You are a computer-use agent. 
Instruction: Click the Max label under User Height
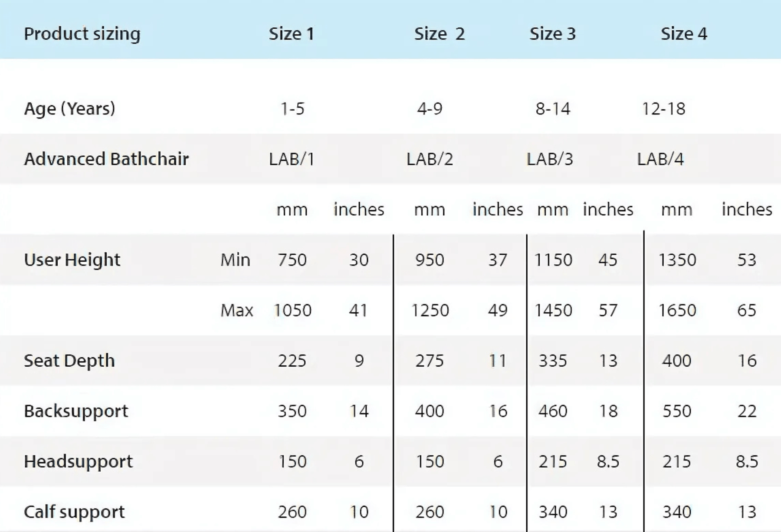236,310
